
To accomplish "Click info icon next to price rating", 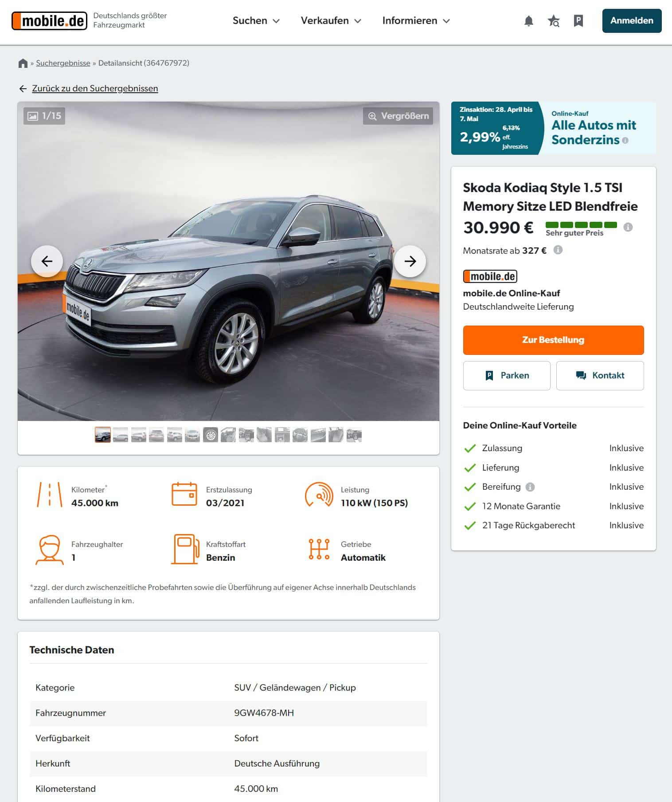I will pyautogui.click(x=628, y=227).
